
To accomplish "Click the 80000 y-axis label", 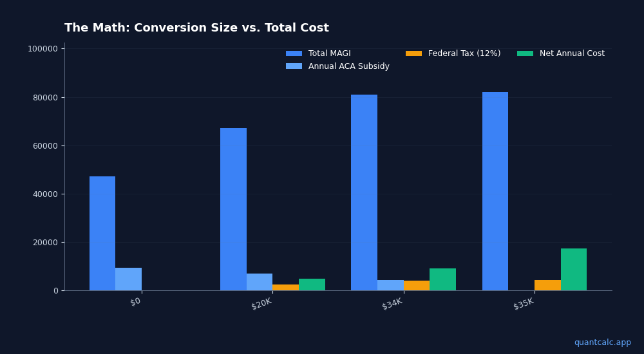I will click(x=46, y=98).
